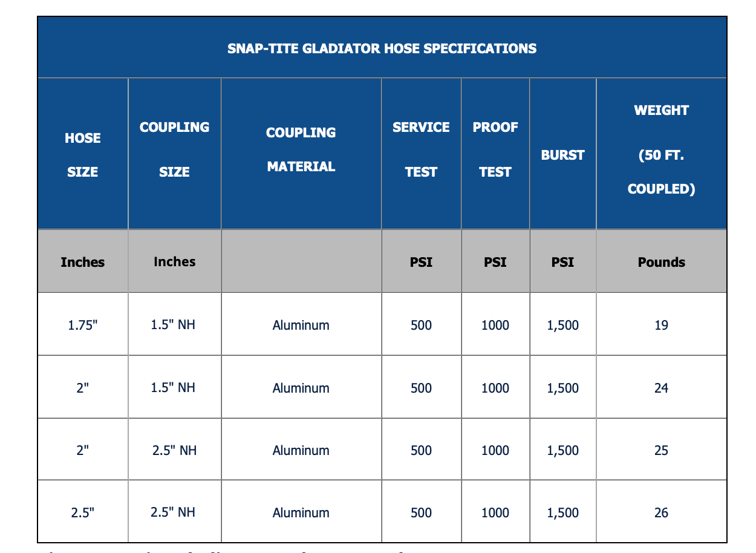Click Aluminum in the 1.75" hose row
Screen dimensions: 756x553
(301, 325)
